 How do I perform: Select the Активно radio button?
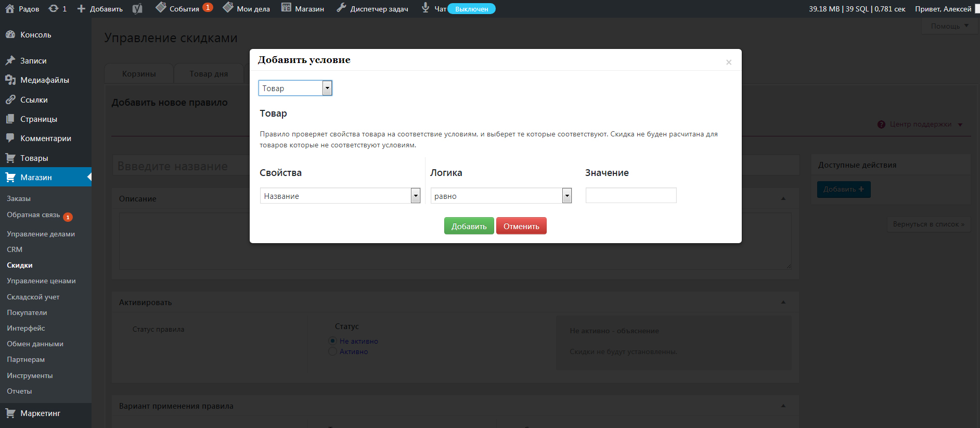click(x=333, y=351)
